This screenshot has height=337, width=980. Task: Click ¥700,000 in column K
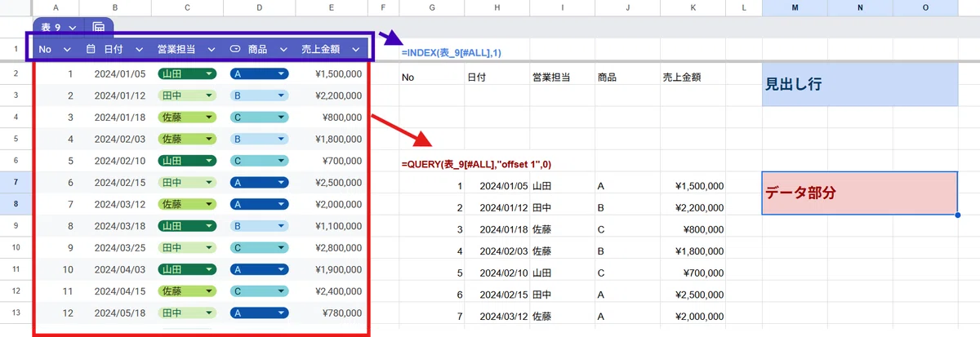(x=703, y=273)
